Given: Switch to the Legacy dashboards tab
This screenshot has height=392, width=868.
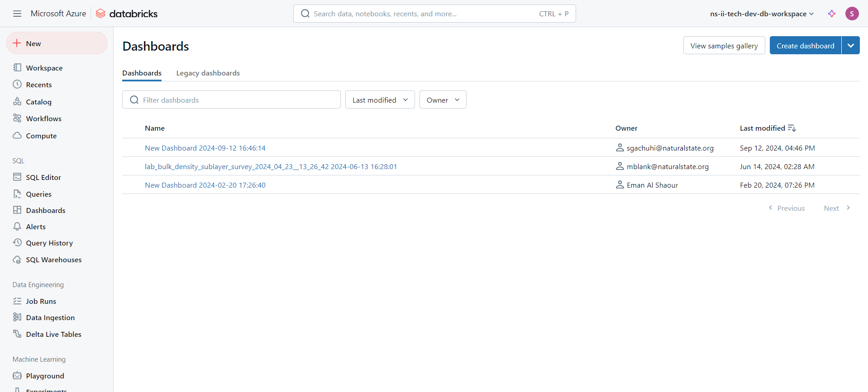Looking at the screenshot, I should (208, 73).
